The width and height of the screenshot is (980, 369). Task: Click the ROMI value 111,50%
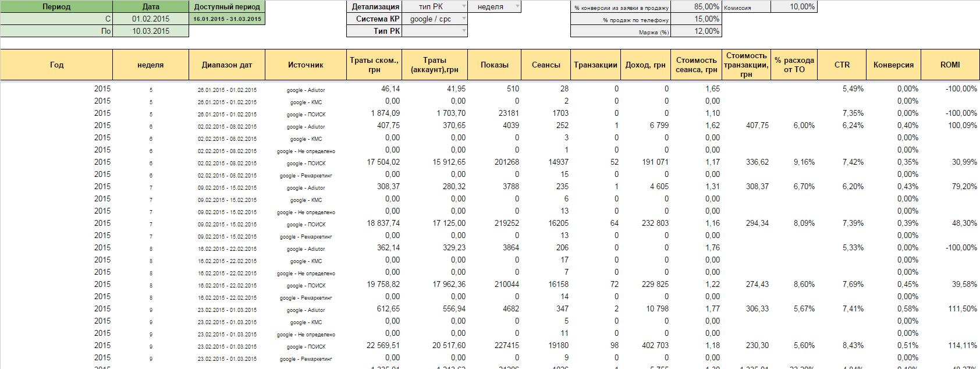pyautogui.click(x=963, y=308)
